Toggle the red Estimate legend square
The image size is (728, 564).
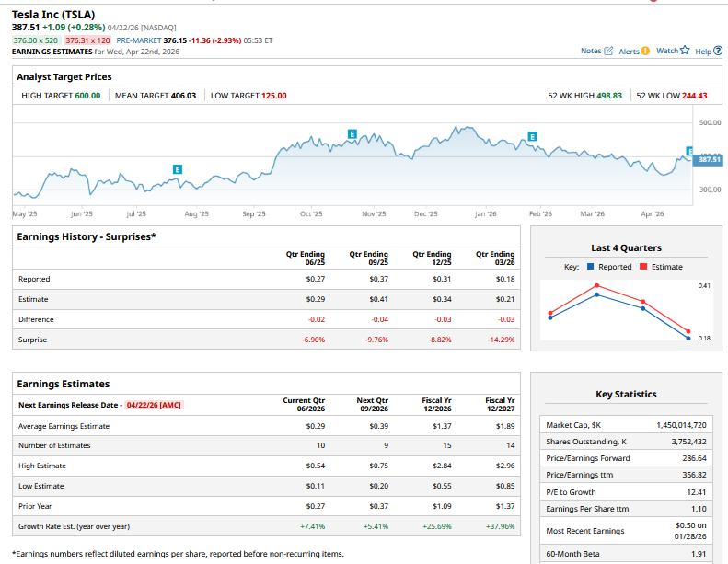[644, 267]
